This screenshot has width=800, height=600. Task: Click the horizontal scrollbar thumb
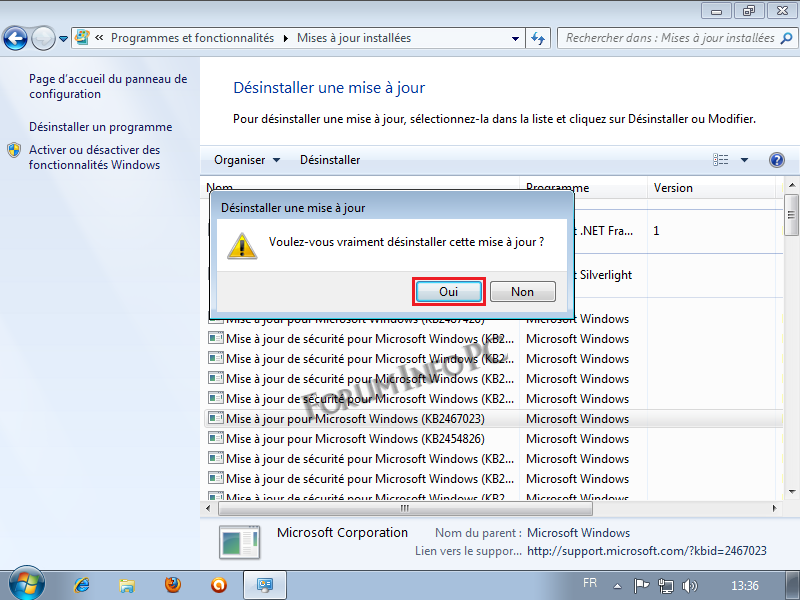pyautogui.click(x=405, y=508)
